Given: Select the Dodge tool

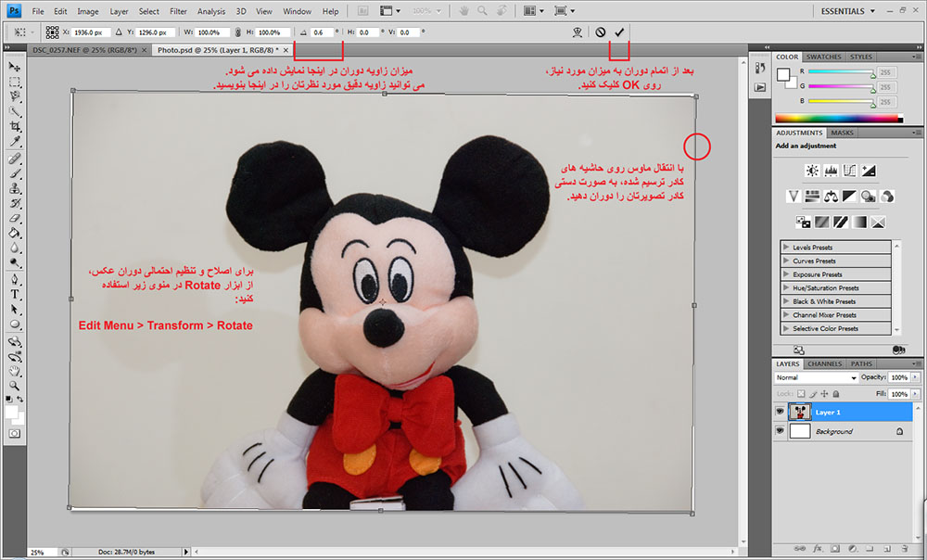Looking at the screenshot, I should tap(14, 262).
